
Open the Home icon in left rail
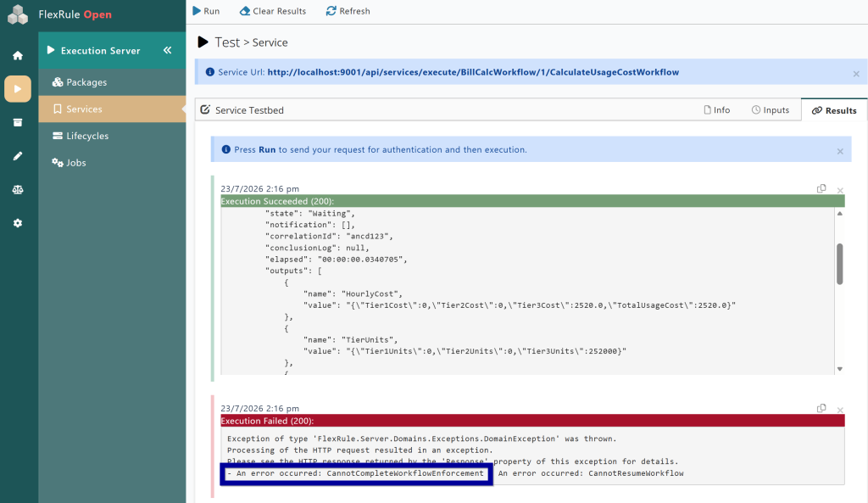pyautogui.click(x=18, y=55)
